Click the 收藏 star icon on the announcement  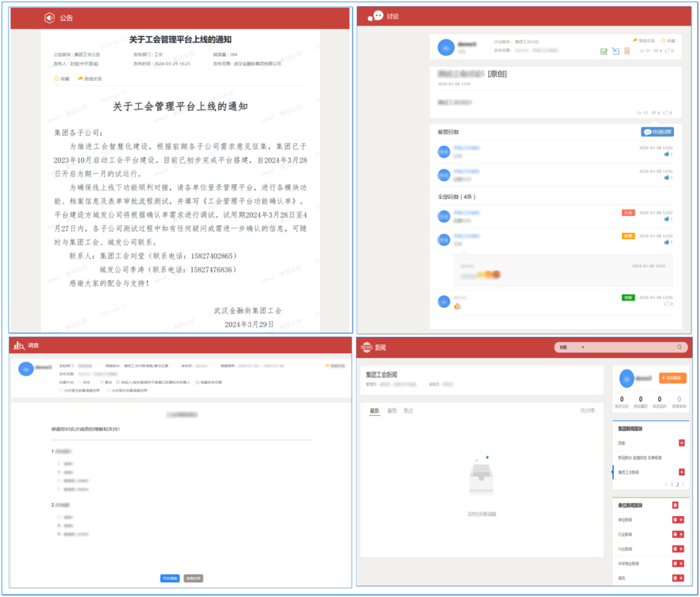click(x=56, y=78)
